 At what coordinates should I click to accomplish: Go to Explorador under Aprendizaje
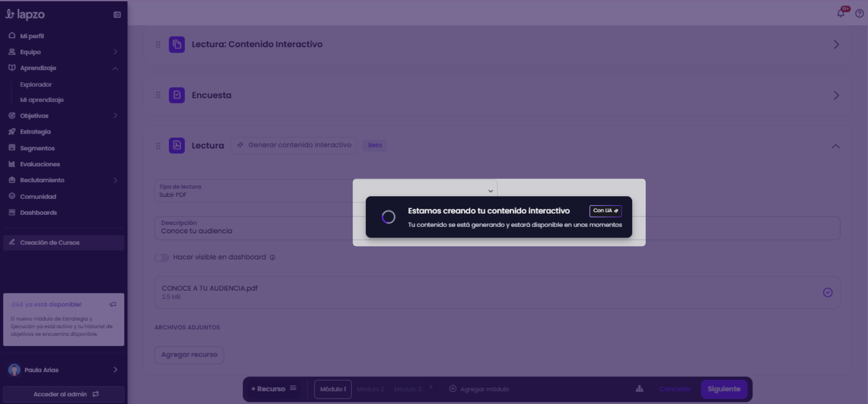pos(36,85)
